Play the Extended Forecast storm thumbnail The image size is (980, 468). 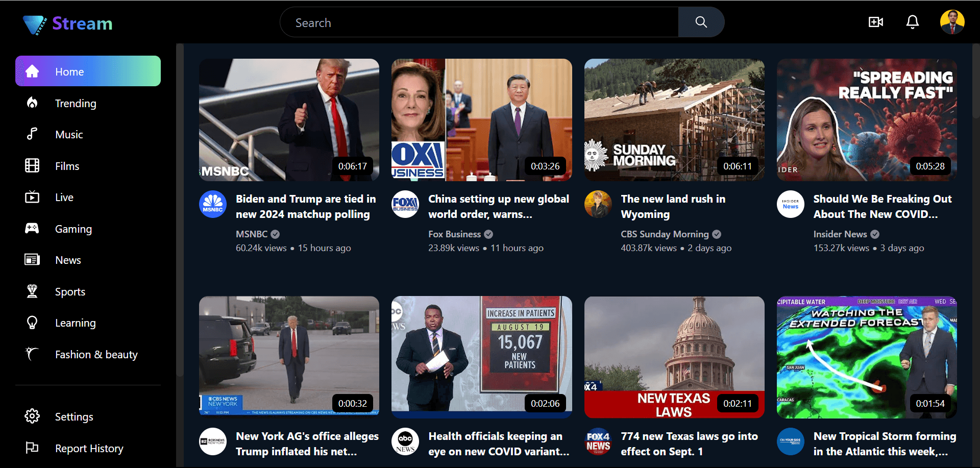point(867,357)
